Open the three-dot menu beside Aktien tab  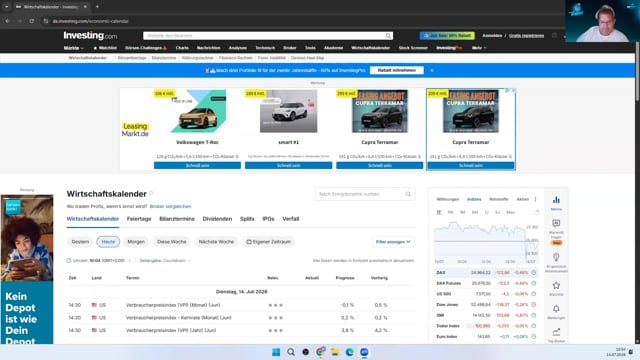pyautogui.click(x=535, y=199)
